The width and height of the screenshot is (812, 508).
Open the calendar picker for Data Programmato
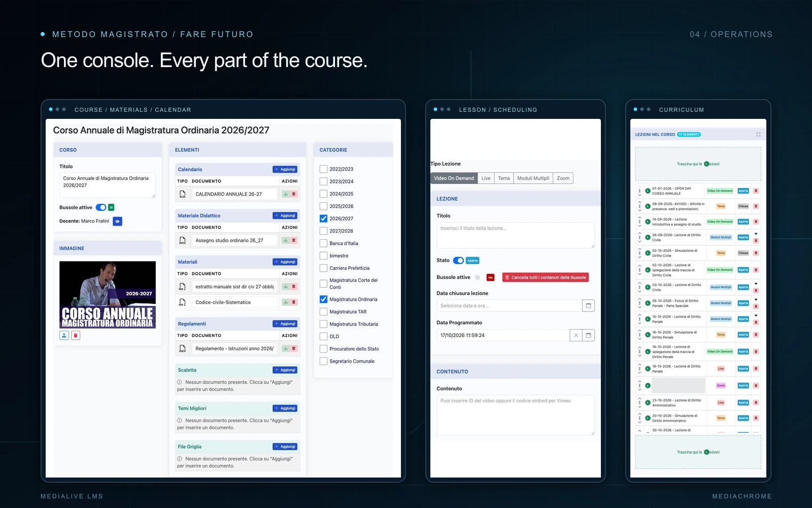(588, 335)
